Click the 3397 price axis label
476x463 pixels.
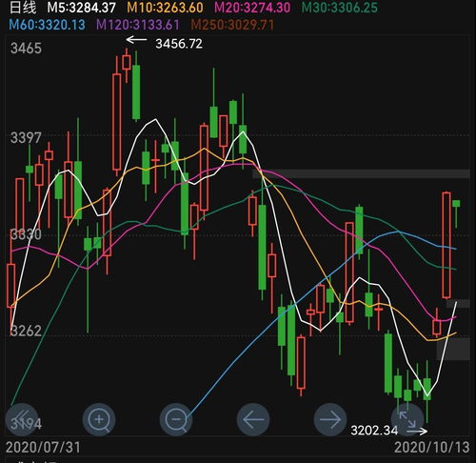[x=26, y=138]
